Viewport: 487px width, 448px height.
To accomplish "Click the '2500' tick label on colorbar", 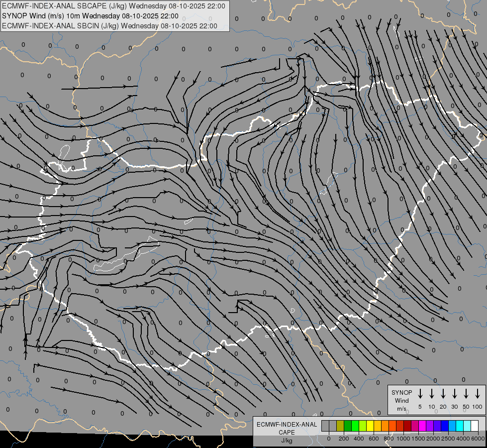I will 448,439.
